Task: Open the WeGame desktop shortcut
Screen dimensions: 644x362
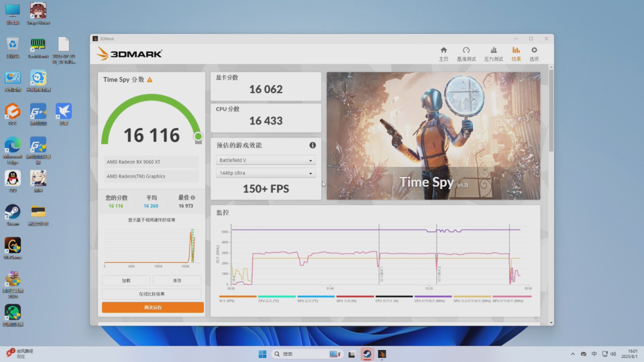Action: pyautogui.click(x=13, y=248)
